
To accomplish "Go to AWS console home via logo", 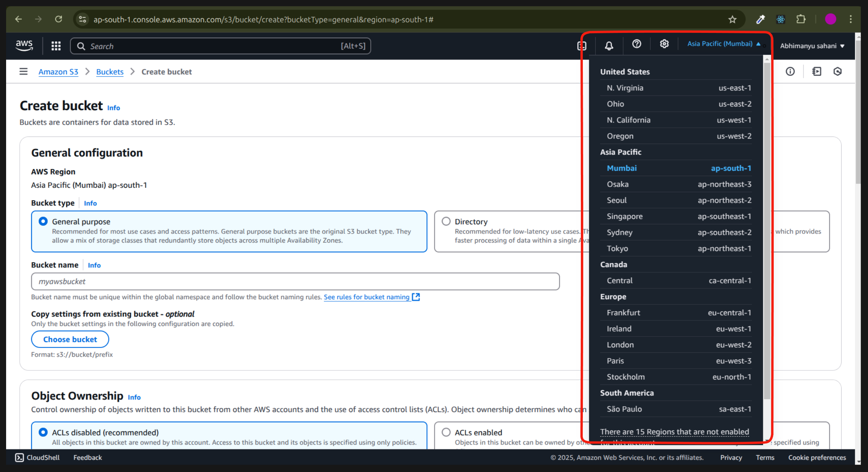I will pos(24,46).
